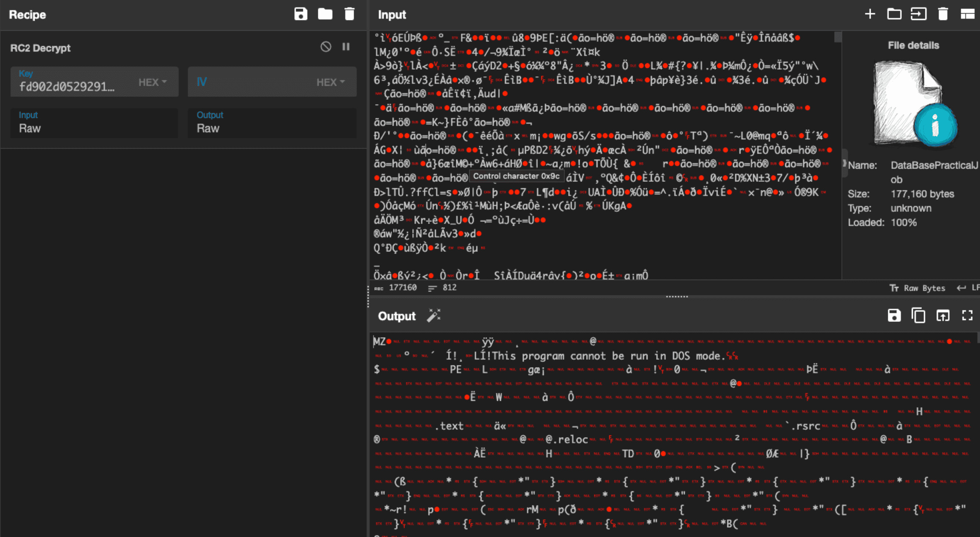The height and width of the screenshot is (537, 980).
Task: Replace input with output
Action: (x=943, y=316)
